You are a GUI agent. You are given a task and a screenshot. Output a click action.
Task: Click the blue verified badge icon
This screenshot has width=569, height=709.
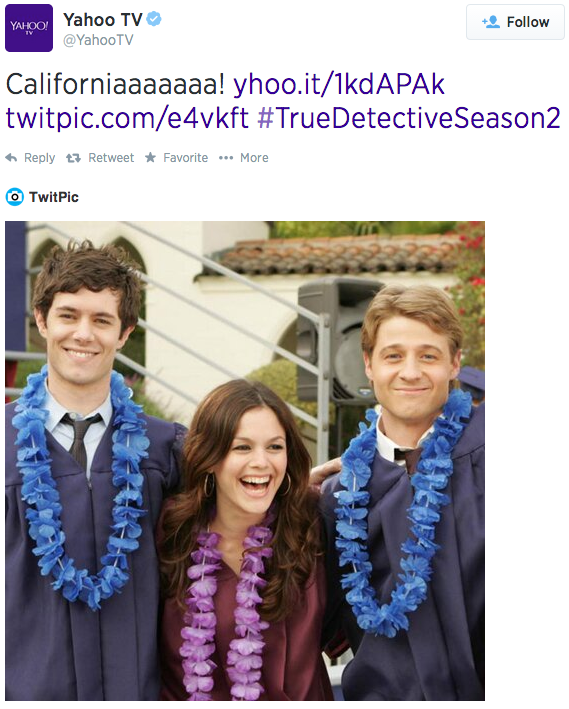click(x=154, y=19)
